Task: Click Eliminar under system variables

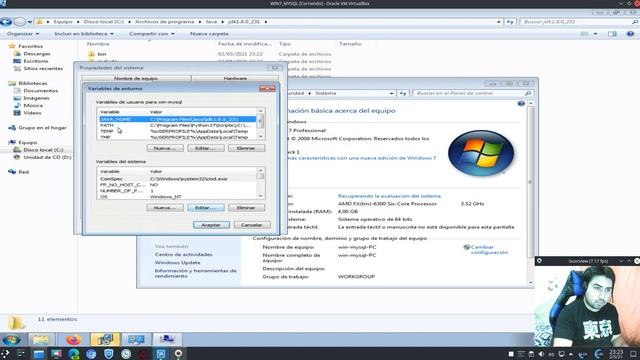Action: pyautogui.click(x=246, y=208)
